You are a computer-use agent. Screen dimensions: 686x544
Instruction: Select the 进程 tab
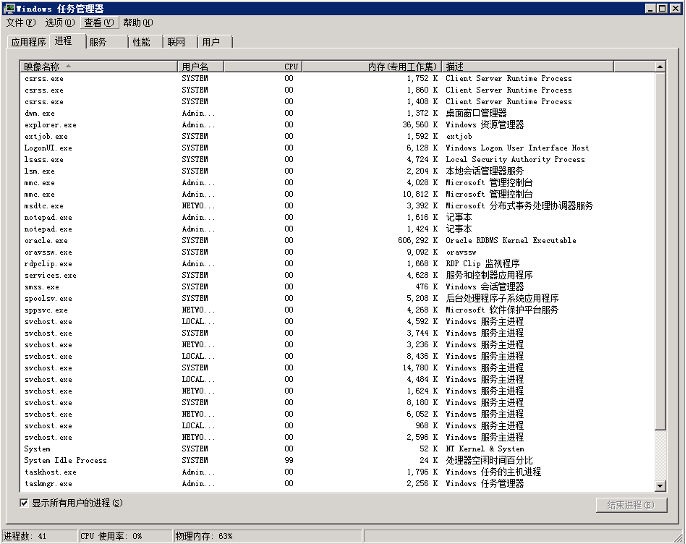click(67, 41)
